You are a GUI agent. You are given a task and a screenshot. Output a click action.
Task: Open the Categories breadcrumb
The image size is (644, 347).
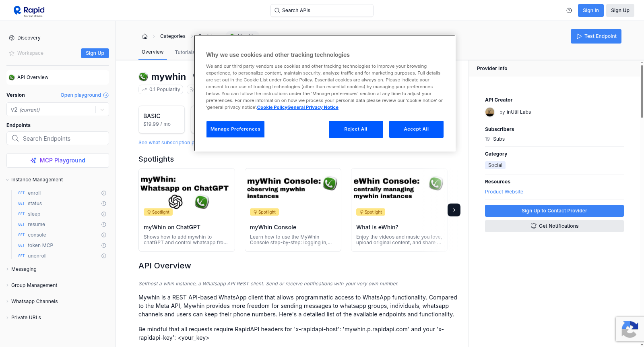click(x=173, y=36)
